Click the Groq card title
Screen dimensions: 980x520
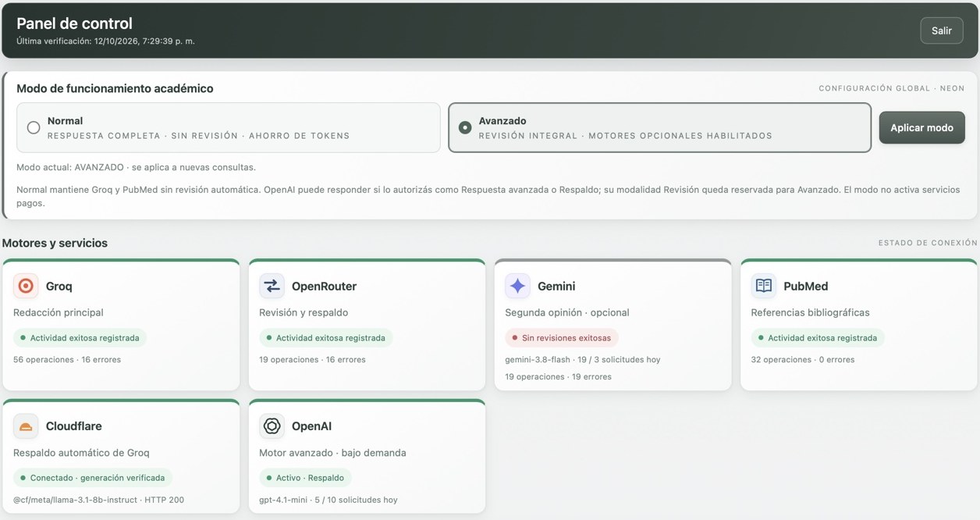(x=59, y=287)
